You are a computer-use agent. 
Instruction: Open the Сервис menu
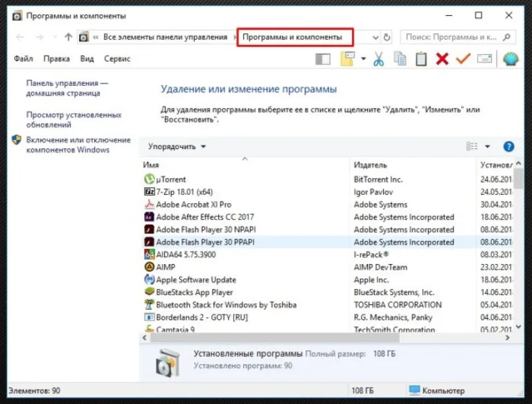point(117,59)
